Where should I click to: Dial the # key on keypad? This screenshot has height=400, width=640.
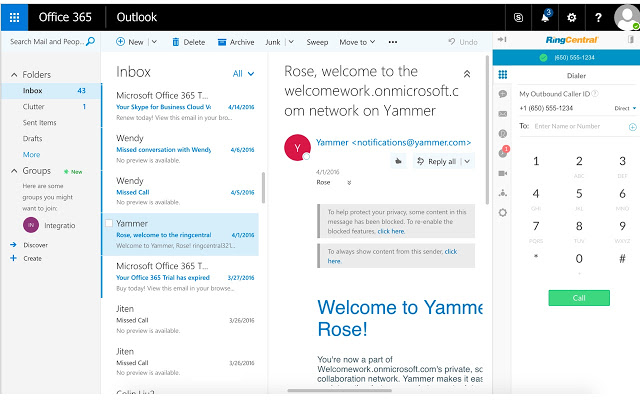(x=622, y=259)
